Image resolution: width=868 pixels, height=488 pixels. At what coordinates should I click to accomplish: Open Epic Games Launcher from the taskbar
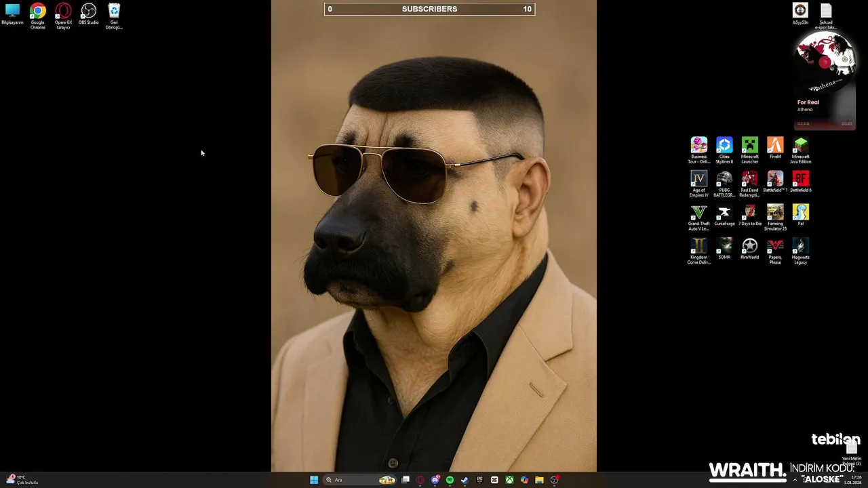pos(479,480)
